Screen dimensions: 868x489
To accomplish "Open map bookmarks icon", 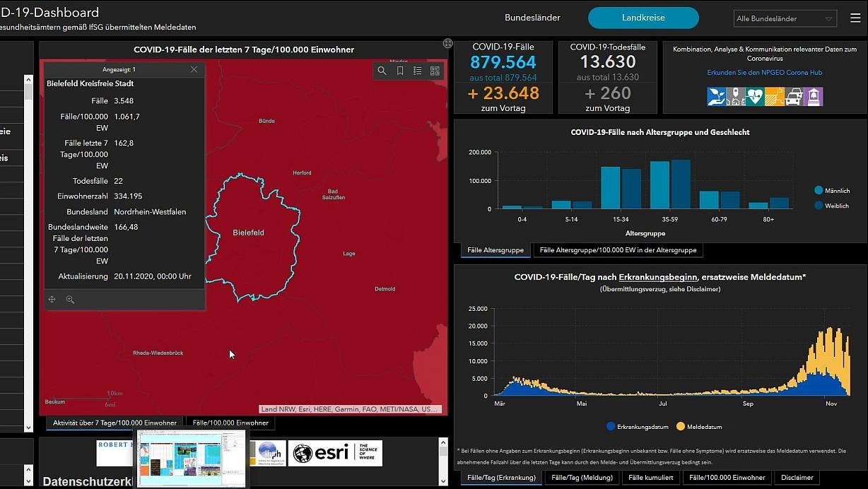I will 400,71.
